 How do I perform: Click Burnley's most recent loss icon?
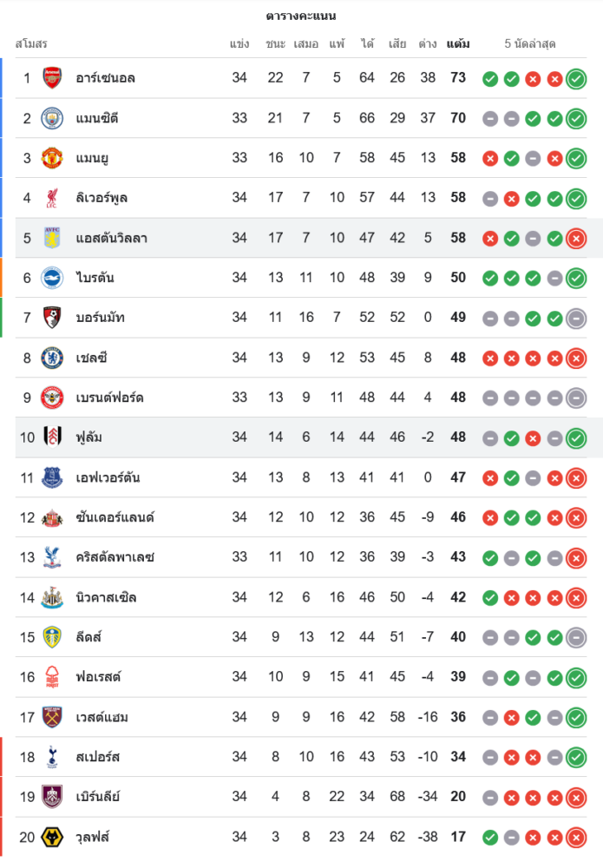(x=576, y=798)
